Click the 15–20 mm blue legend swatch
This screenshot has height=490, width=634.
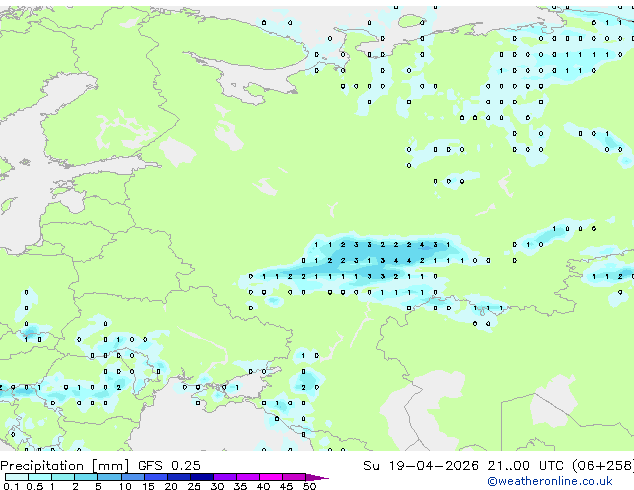pos(156,477)
